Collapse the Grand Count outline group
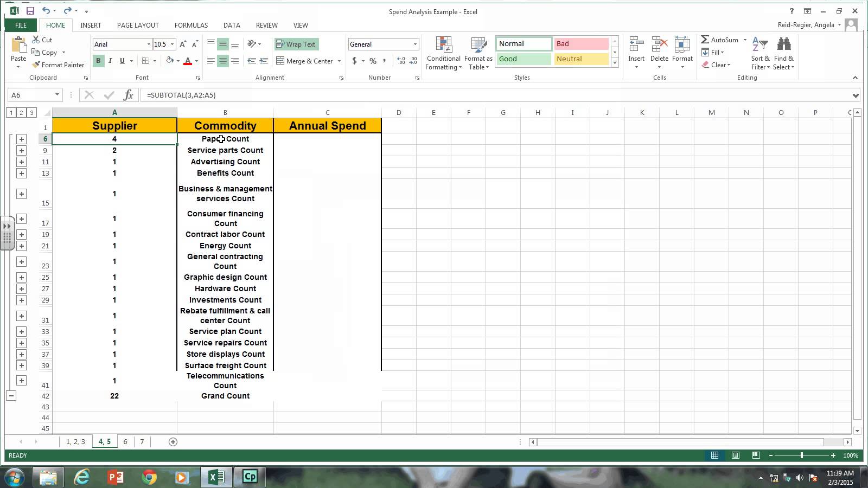 pyautogui.click(x=11, y=396)
